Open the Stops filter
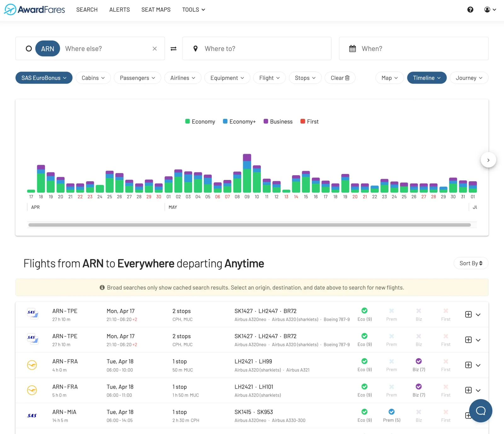Image resolution: width=504 pixels, height=434 pixels. [305, 78]
